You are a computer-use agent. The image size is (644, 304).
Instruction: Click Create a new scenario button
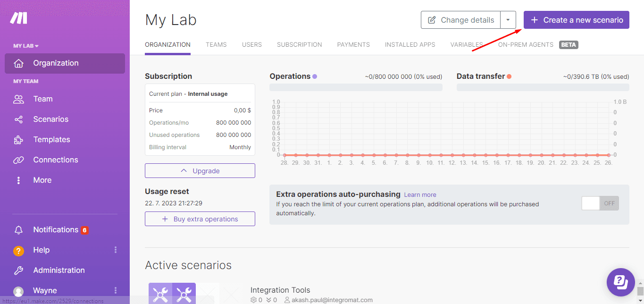pyautogui.click(x=576, y=20)
